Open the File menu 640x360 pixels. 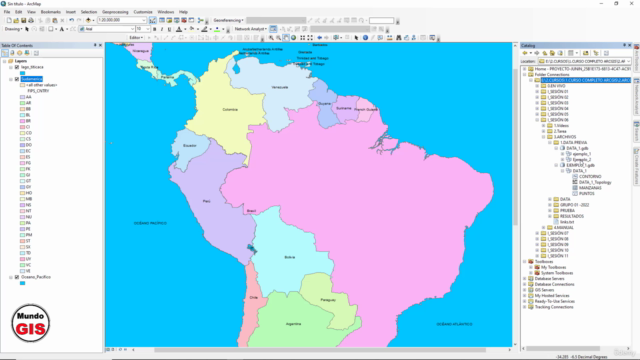(7, 12)
